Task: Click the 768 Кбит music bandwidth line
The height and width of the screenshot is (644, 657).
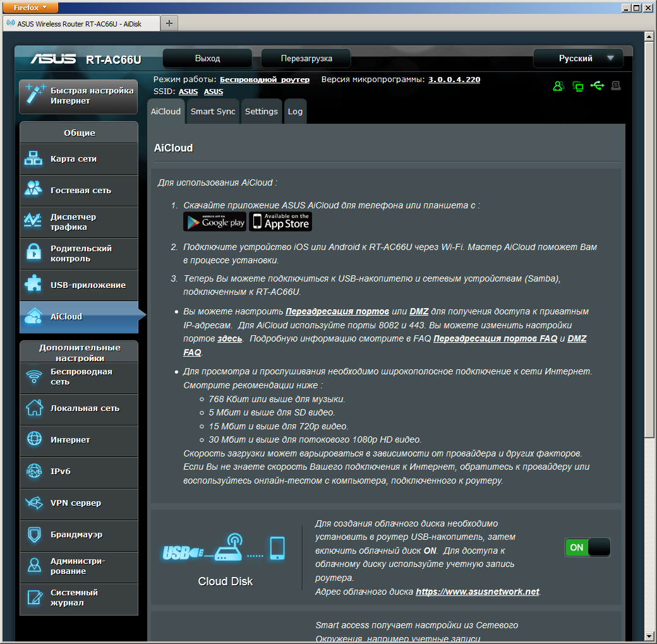Action: coord(277,400)
